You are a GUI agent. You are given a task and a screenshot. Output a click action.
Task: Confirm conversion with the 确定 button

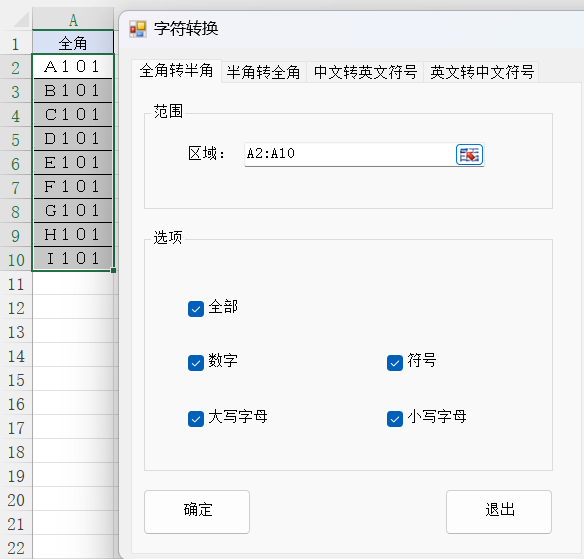(197, 512)
